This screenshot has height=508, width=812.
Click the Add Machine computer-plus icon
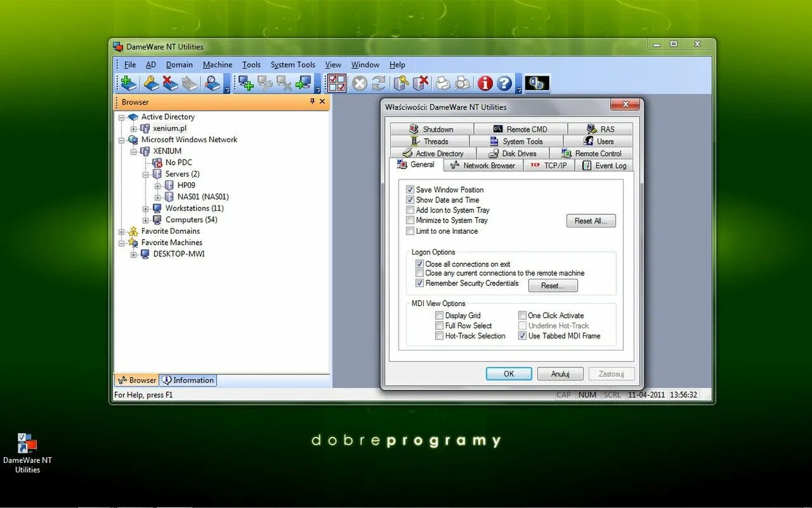click(x=246, y=83)
